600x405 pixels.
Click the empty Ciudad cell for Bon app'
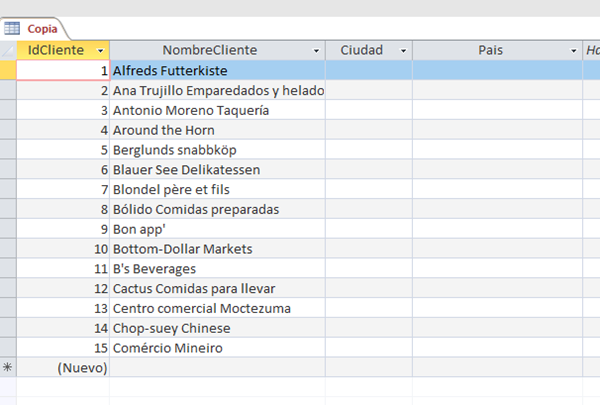368,229
